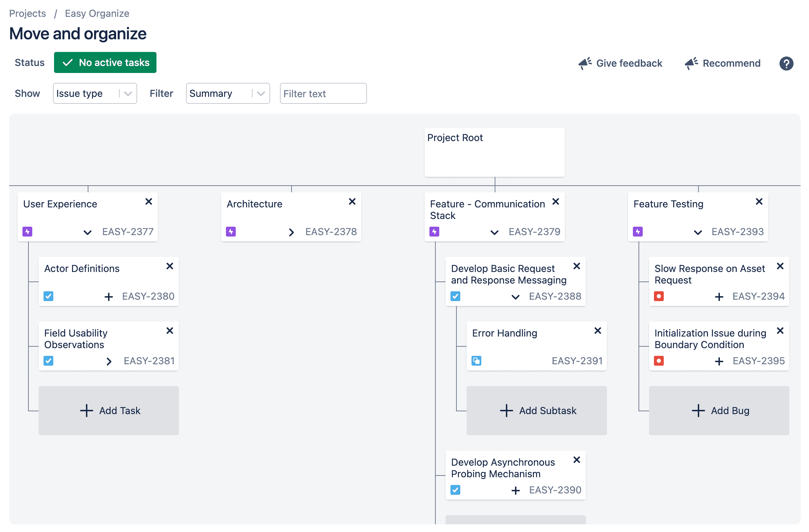Image resolution: width=809 pixels, height=532 pixels.
Task: Click the Recommend megaphone icon
Action: coord(691,64)
